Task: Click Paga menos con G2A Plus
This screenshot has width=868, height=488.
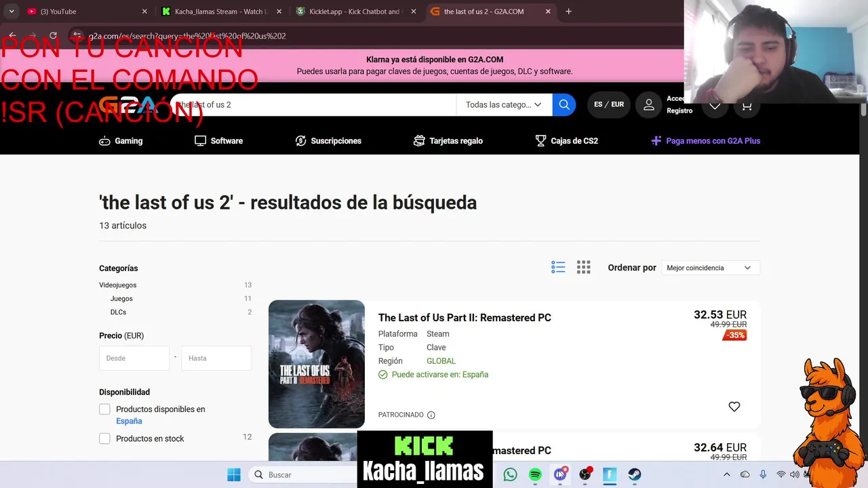Action: pyautogui.click(x=705, y=141)
